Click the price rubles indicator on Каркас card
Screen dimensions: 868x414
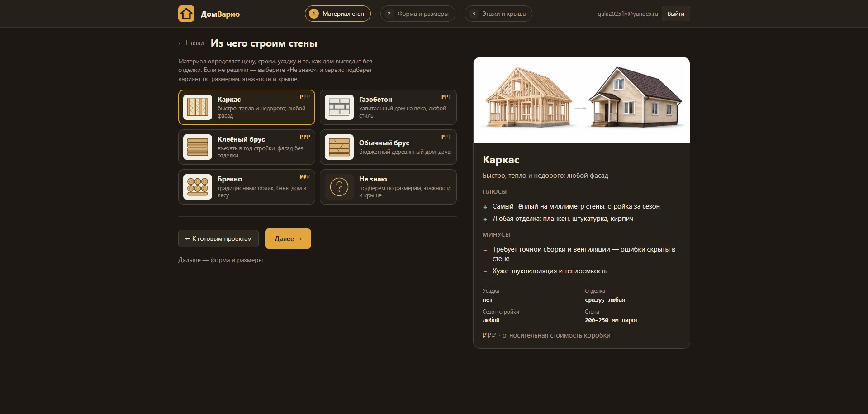pos(305,97)
